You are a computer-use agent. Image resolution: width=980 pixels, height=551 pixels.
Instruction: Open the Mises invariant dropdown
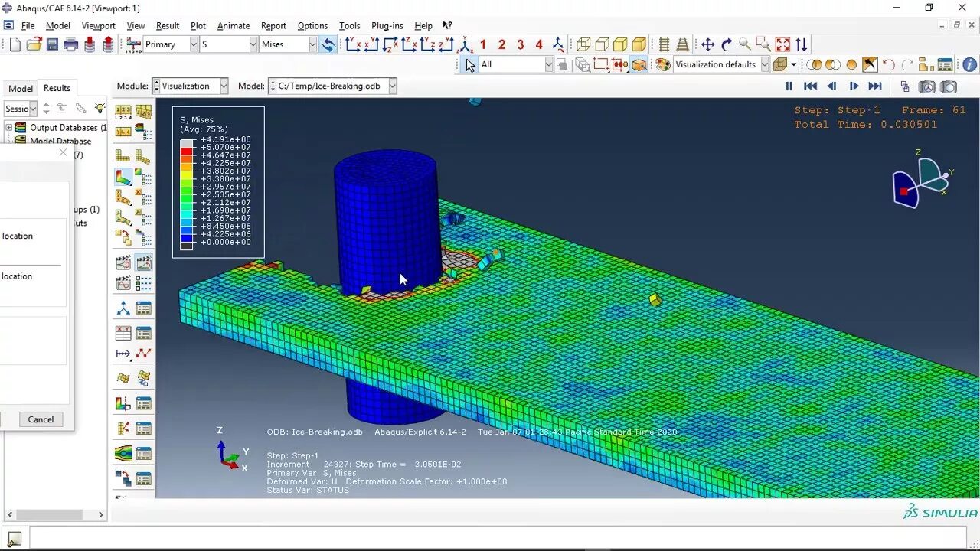[x=314, y=44]
